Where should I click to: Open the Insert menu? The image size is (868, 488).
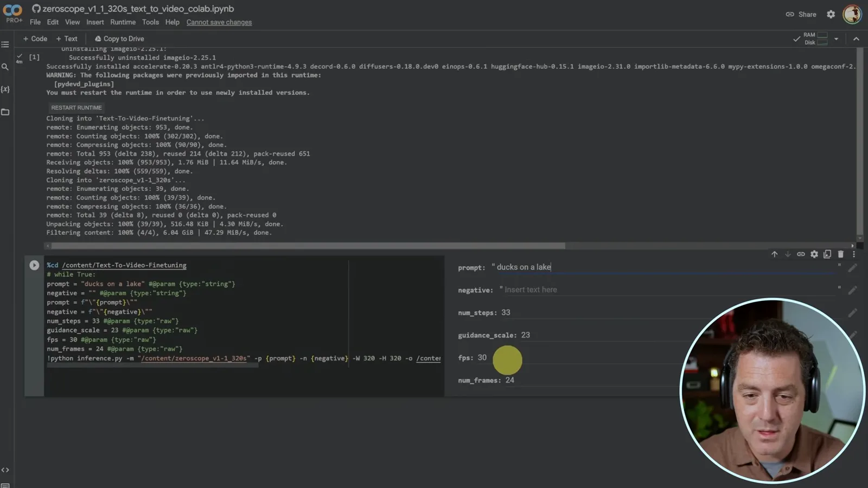[95, 22]
